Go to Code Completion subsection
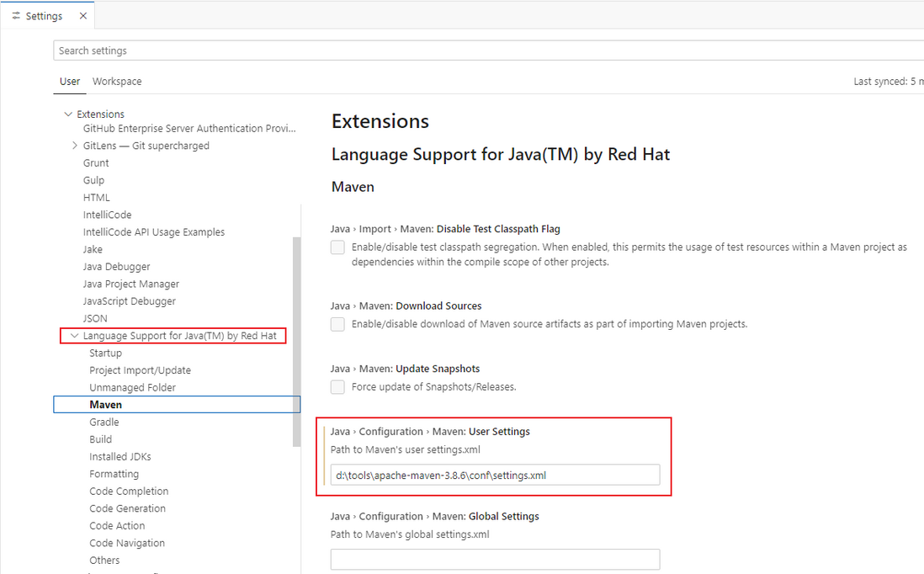The image size is (924, 574). coord(129,491)
